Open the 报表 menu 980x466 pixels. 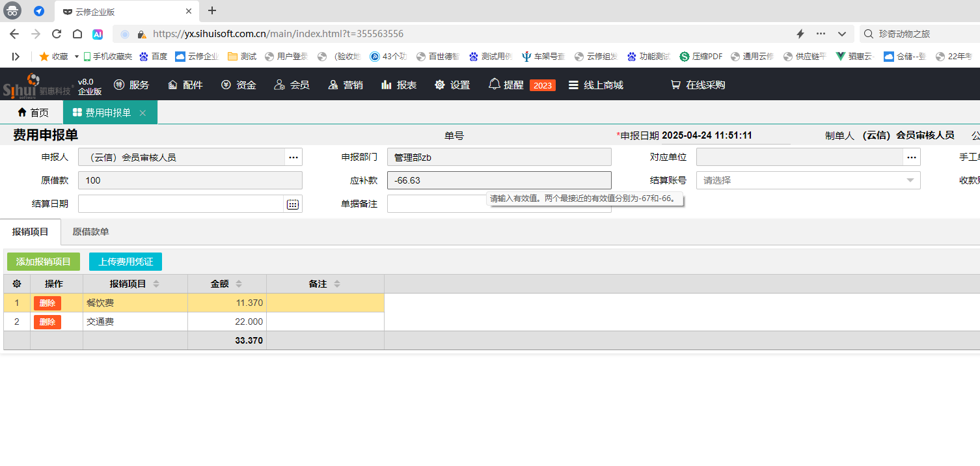(399, 85)
